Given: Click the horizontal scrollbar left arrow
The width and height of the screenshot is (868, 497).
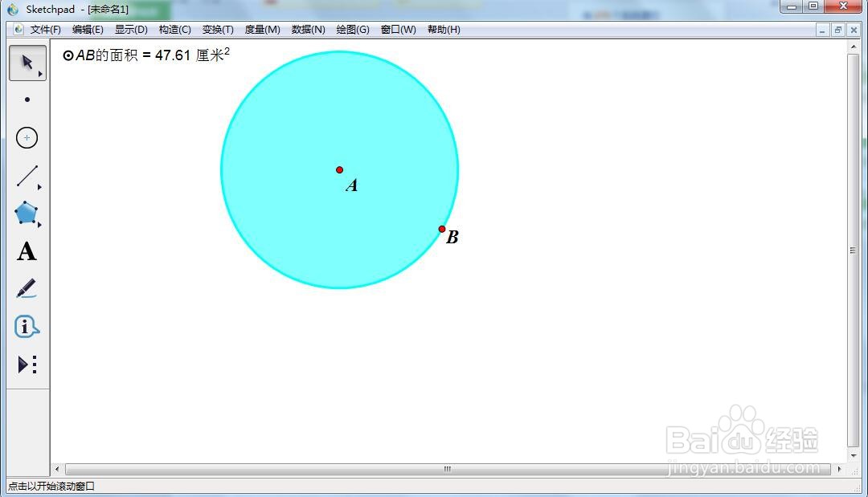Looking at the screenshot, I should tap(57, 469).
